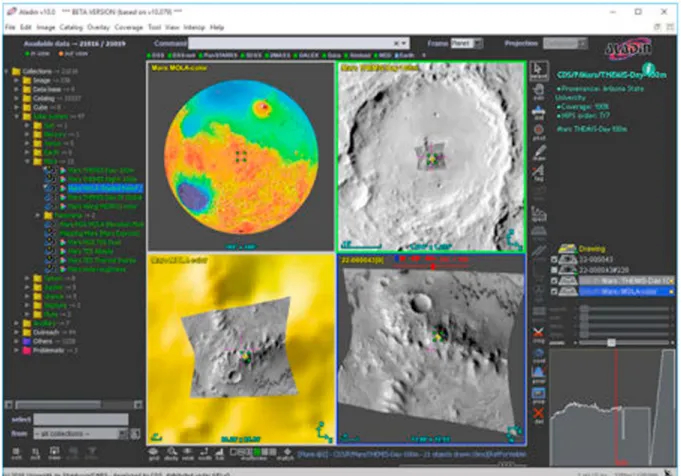Open the spect tool
Viewport: 681px width, 476px height.
coord(539,214)
